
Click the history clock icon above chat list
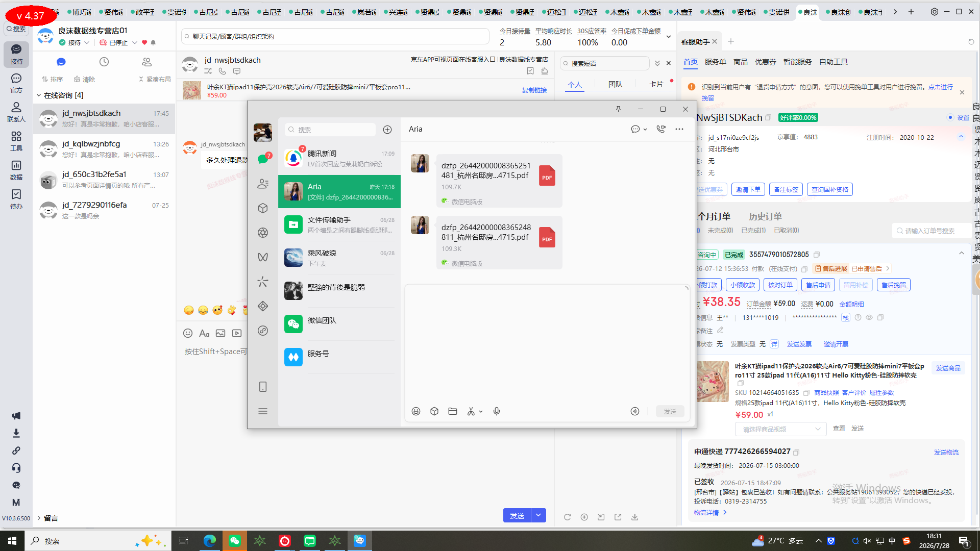click(x=104, y=62)
